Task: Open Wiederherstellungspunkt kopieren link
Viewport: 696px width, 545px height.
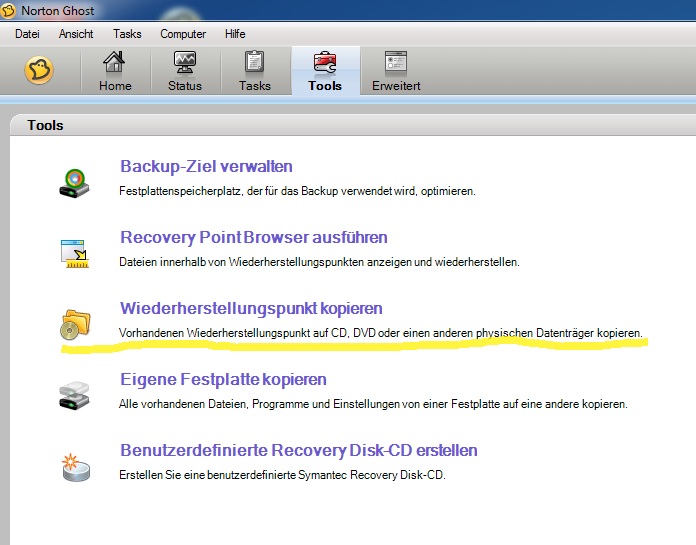Action: click(x=251, y=308)
